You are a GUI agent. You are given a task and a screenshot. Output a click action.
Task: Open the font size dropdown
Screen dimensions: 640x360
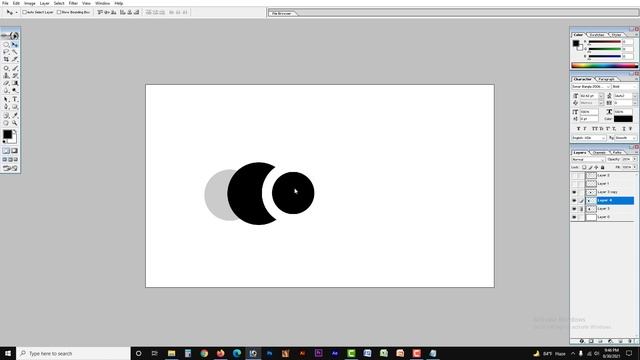point(601,96)
